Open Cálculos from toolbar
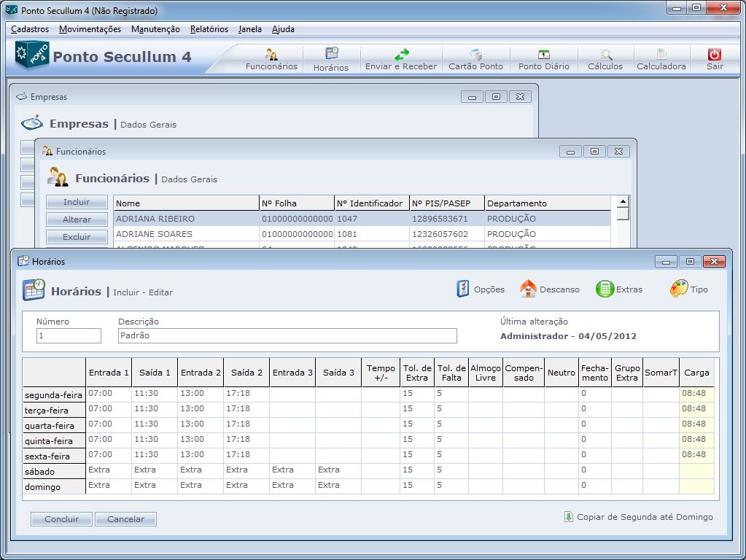746x560 pixels. [x=605, y=60]
